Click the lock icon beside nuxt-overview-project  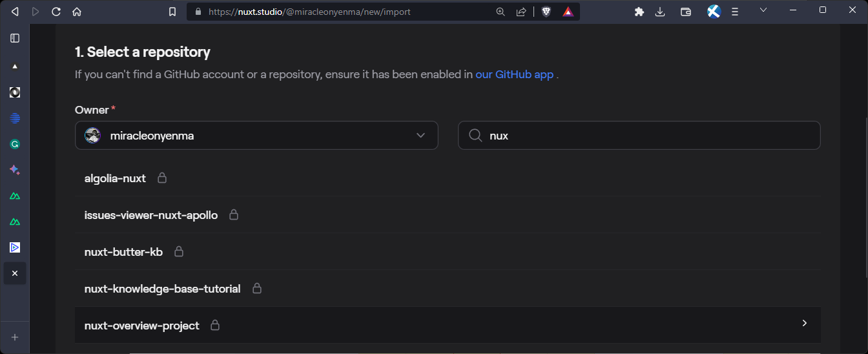(x=215, y=325)
